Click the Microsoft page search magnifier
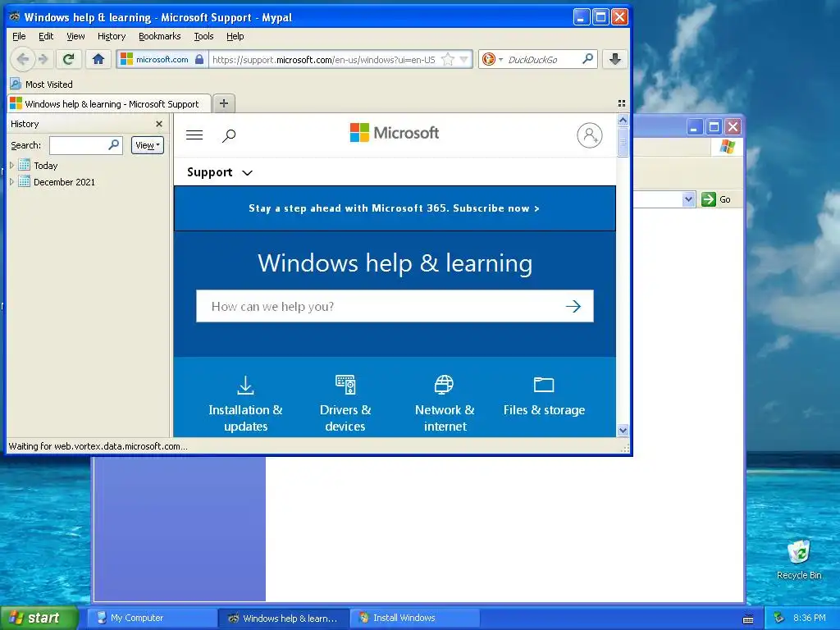840x630 pixels. (x=229, y=135)
